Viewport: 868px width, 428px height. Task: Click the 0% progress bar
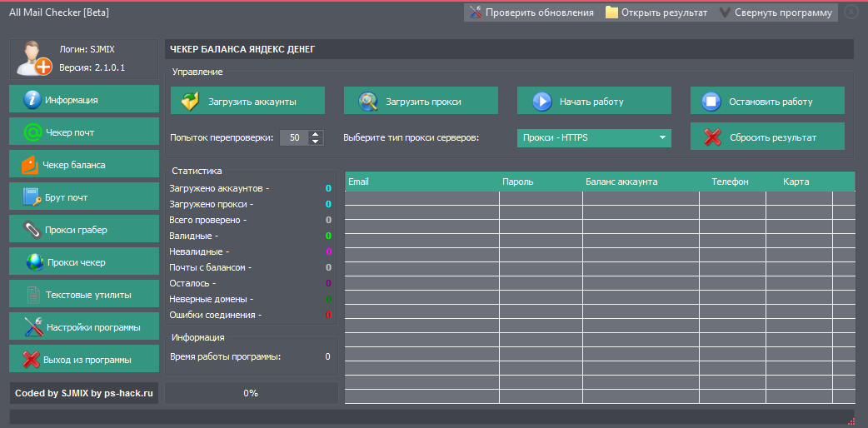coord(251,393)
